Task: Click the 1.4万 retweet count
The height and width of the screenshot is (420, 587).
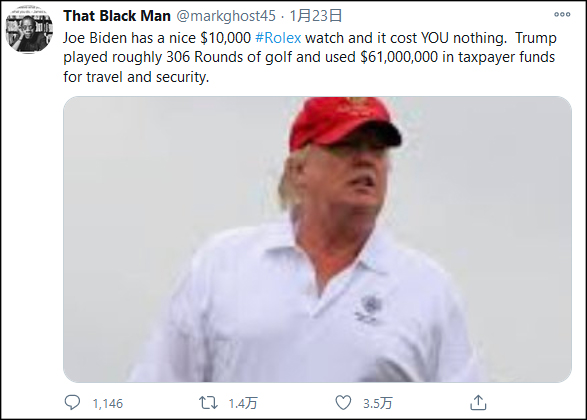Action: (x=243, y=404)
